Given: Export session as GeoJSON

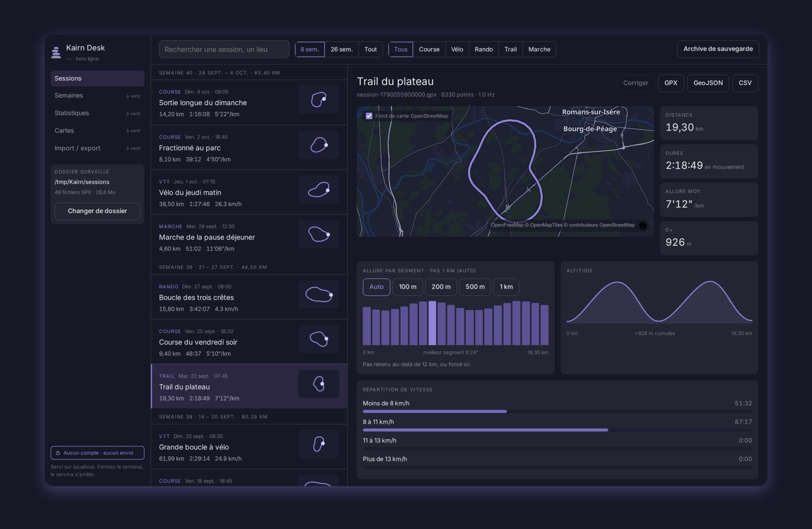Looking at the screenshot, I should (x=708, y=83).
